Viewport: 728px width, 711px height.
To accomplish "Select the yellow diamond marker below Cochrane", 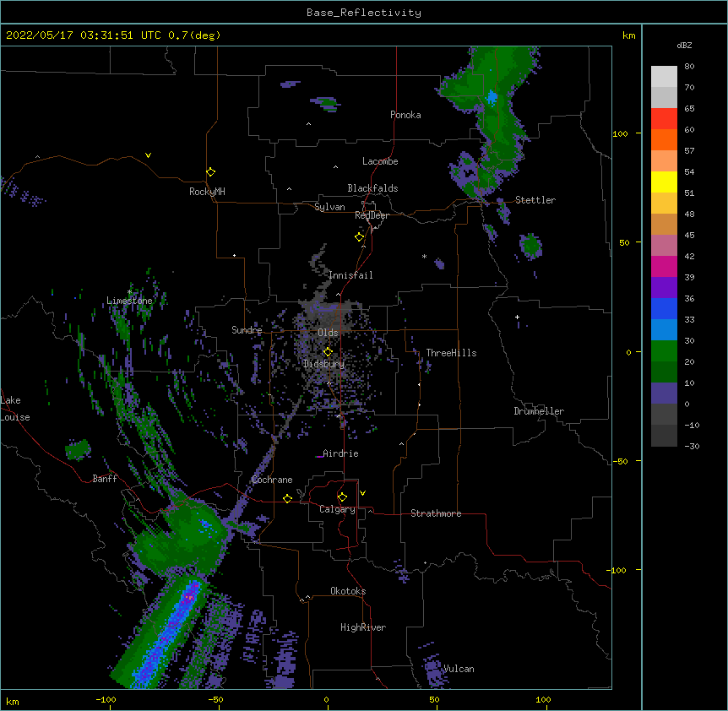I will [287, 499].
